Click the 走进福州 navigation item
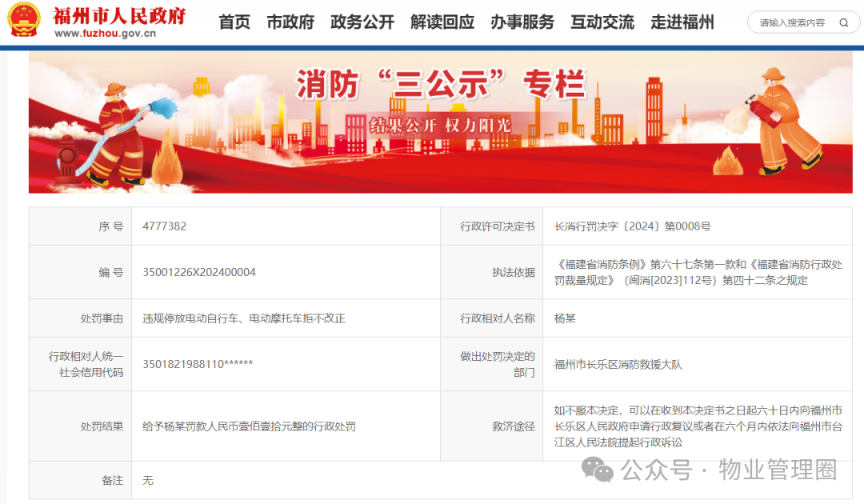 coord(682,22)
